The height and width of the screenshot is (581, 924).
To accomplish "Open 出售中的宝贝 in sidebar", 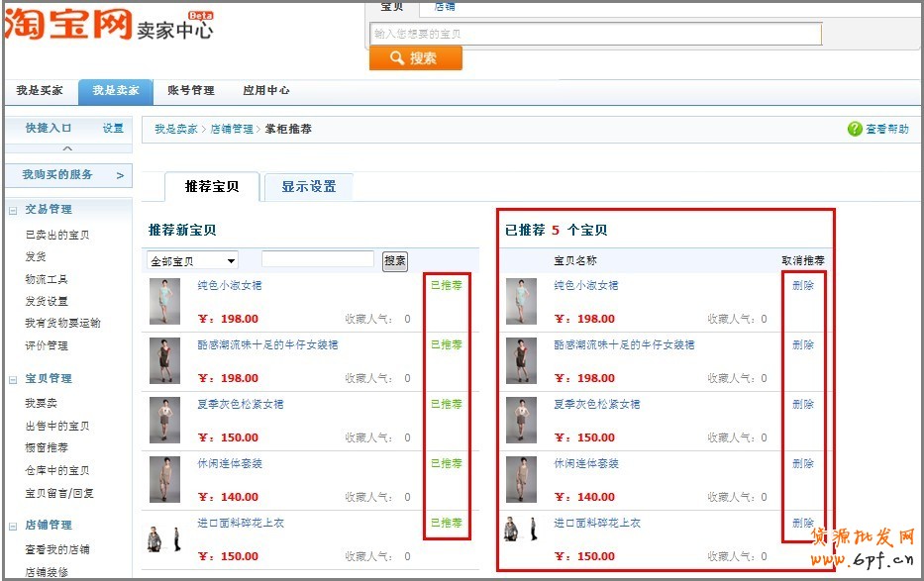I will [x=57, y=426].
